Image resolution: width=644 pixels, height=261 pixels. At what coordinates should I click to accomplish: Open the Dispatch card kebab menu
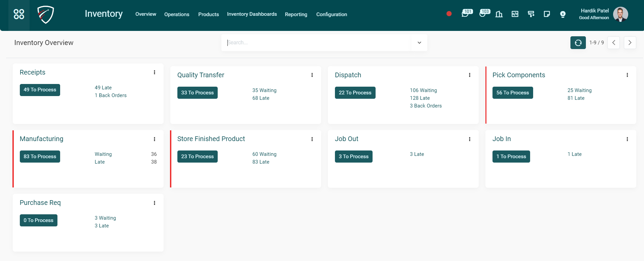[470, 75]
